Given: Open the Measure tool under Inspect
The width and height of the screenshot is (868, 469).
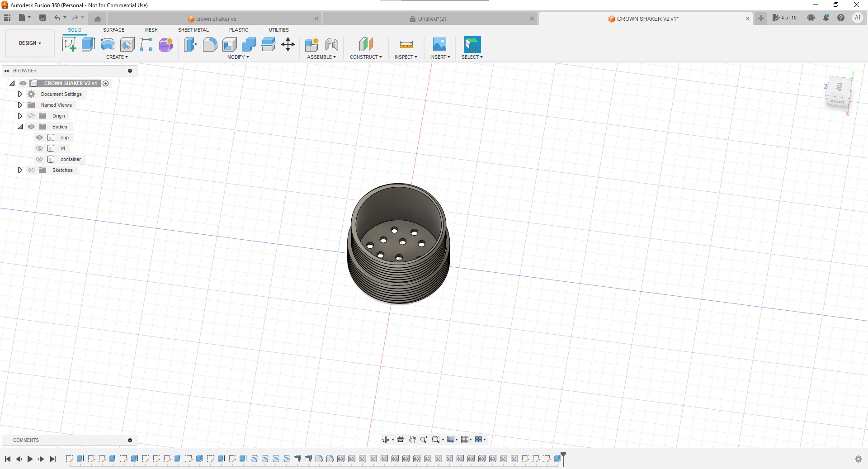Looking at the screenshot, I should click(406, 44).
